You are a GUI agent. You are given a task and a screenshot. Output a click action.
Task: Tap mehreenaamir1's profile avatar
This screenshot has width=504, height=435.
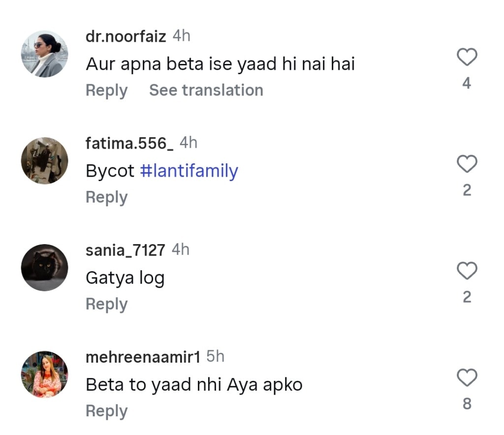(44, 374)
